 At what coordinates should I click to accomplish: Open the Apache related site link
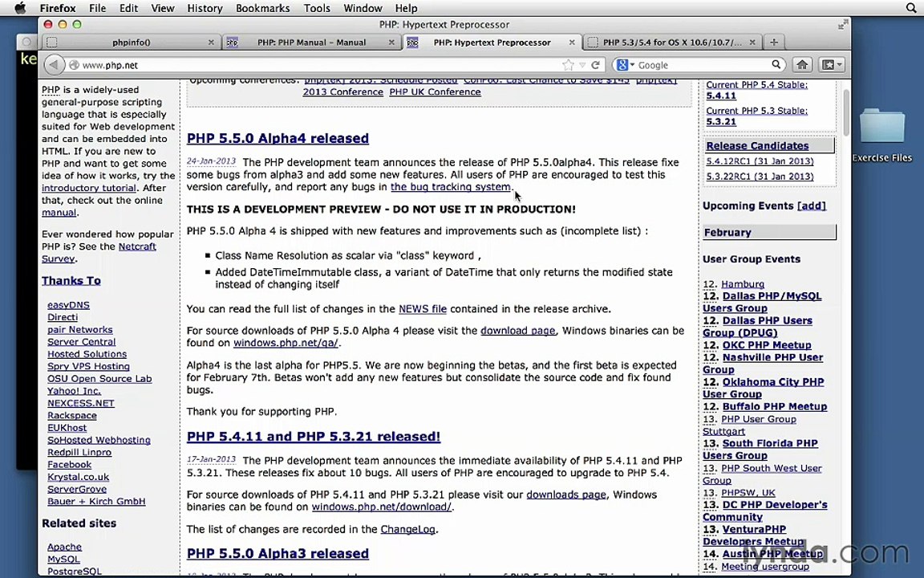click(65, 547)
